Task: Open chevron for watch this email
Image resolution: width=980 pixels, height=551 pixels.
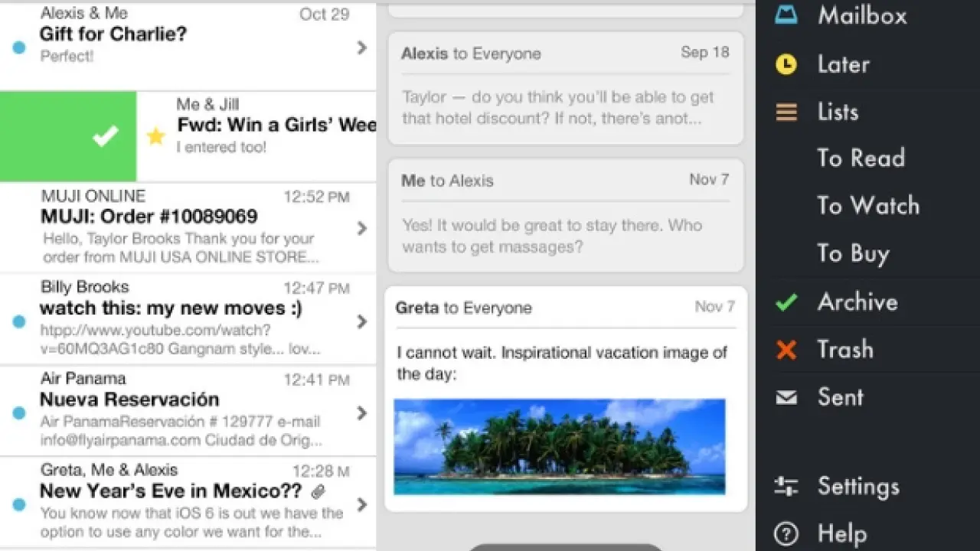Action: (362, 321)
